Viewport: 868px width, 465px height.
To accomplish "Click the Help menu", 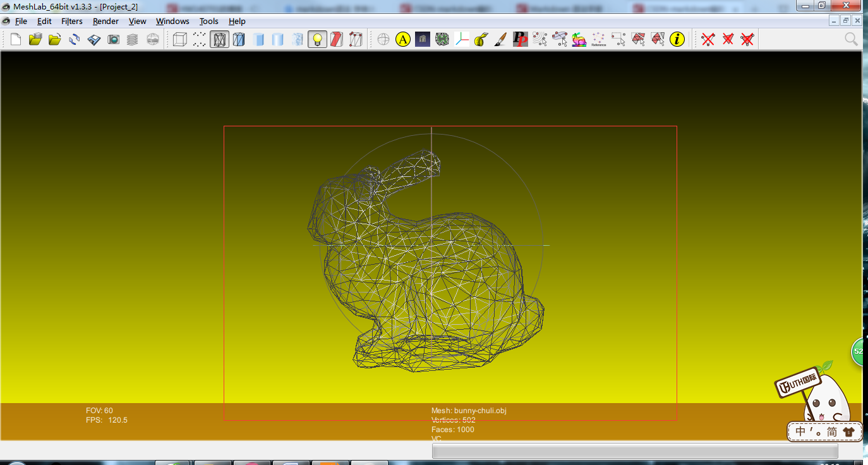I will pos(237,21).
